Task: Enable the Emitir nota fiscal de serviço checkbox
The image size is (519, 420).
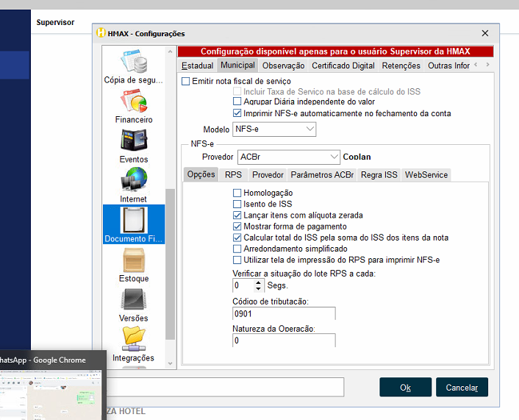Action: point(186,81)
